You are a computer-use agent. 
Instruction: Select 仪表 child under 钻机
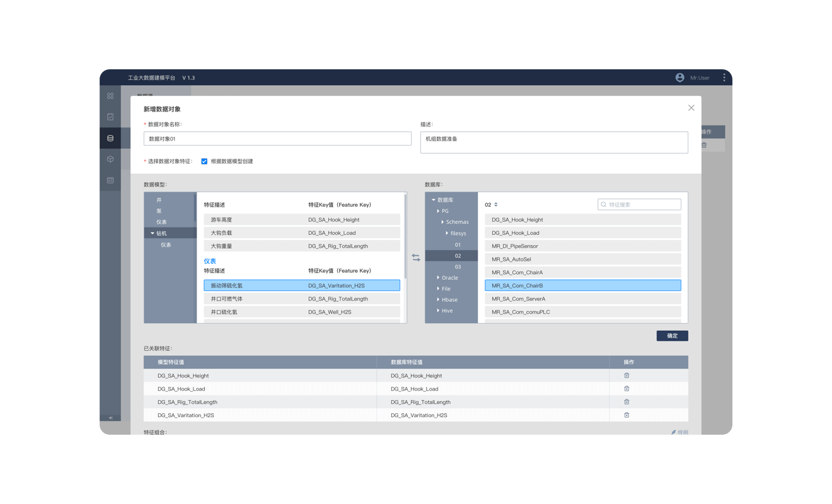coord(166,245)
